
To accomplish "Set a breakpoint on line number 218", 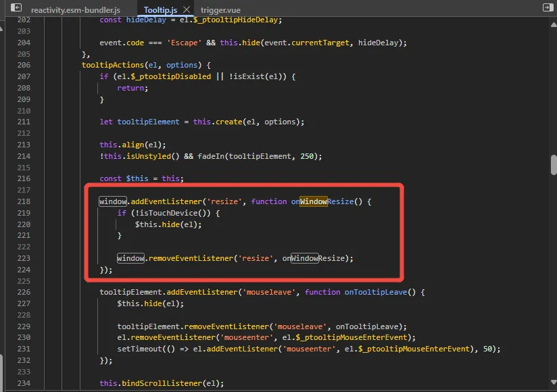I will 24,201.
